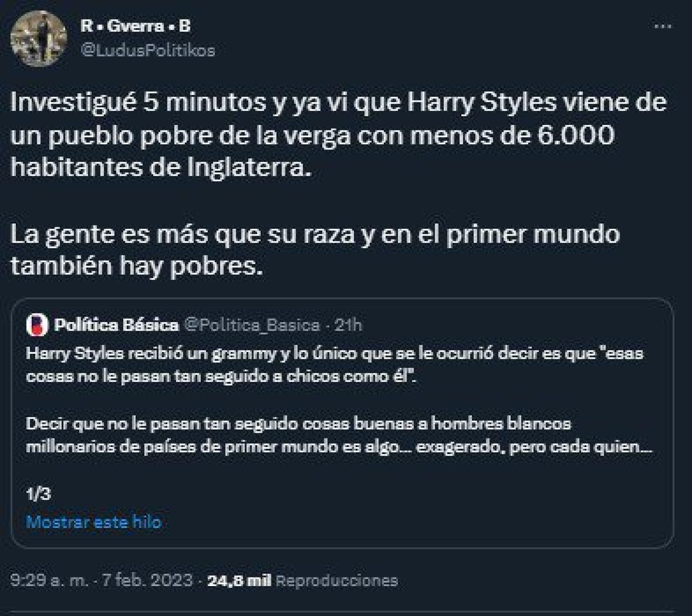The height and width of the screenshot is (616, 692).
Task: Click the 1/3 thread counter
Action: (x=39, y=494)
